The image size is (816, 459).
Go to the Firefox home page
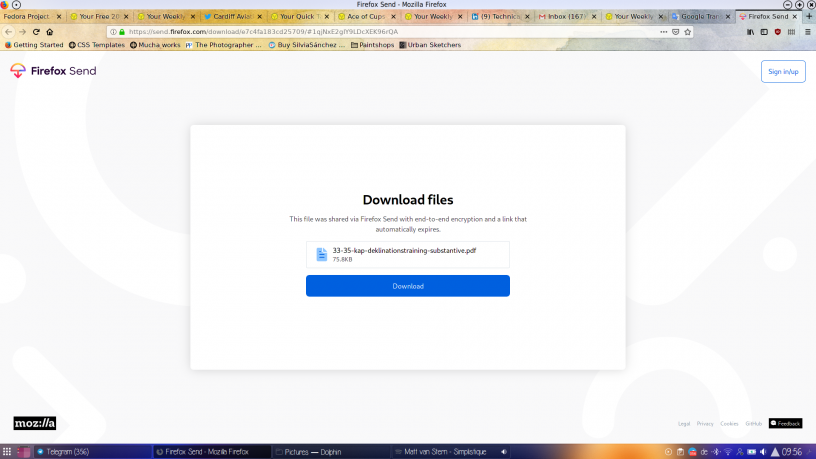point(50,31)
